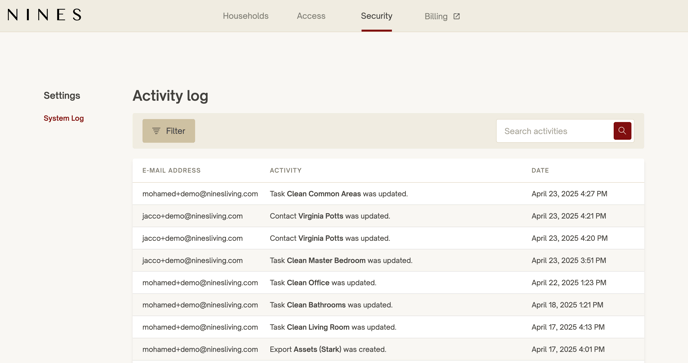Viewport: 688px width, 363px height.
Task: Click the Settings sidebar heading
Action: point(62,96)
